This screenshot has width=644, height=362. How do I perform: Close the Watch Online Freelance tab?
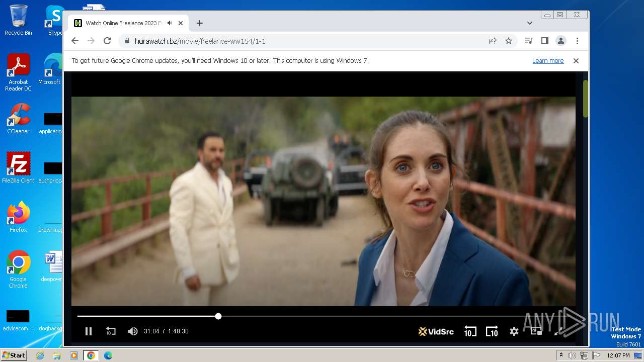tap(181, 23)
